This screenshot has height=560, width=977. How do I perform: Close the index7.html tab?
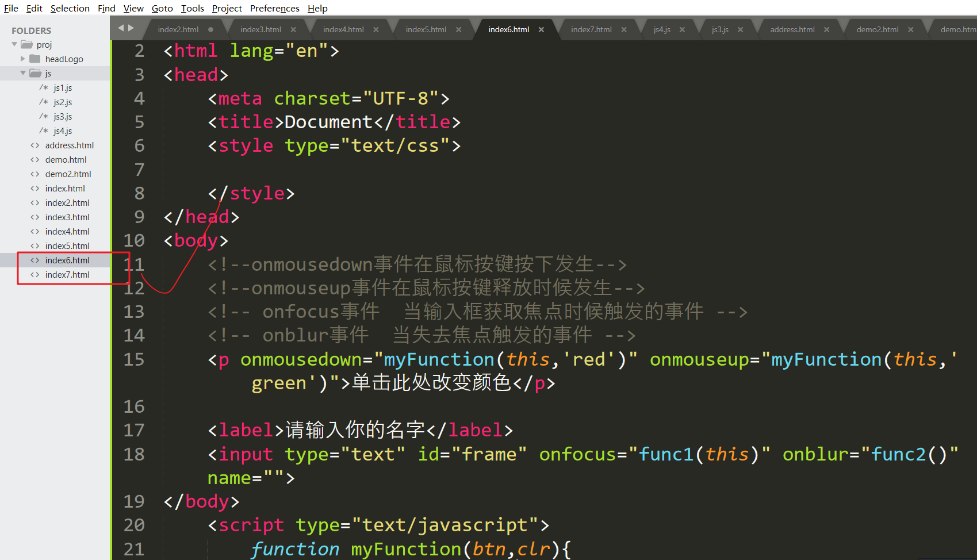click(x=624, y=29)
